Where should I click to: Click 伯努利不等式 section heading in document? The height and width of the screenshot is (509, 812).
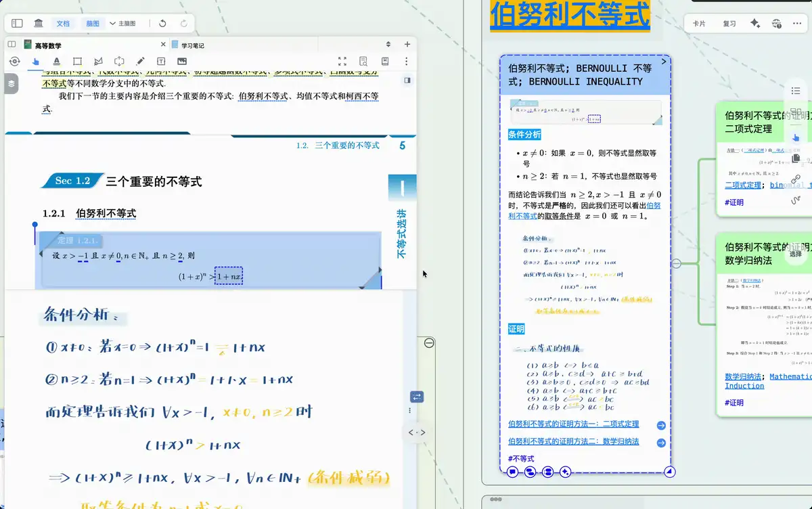(106, 213)
